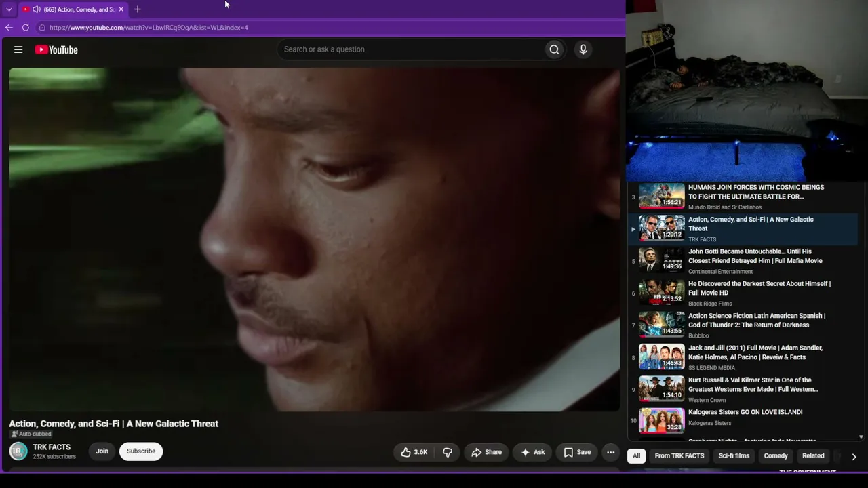This screenshot has width=868, height=488.
Task: Click 'Bubbloo' channel text
Action: pos(698,336)
